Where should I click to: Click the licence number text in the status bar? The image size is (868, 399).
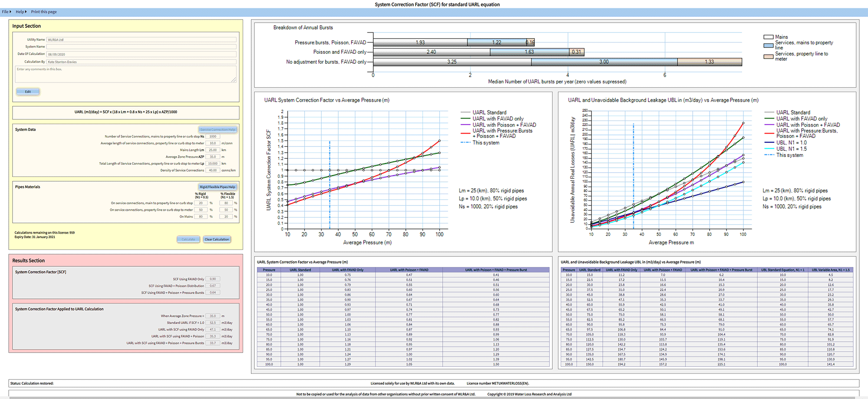coord(498,383)
